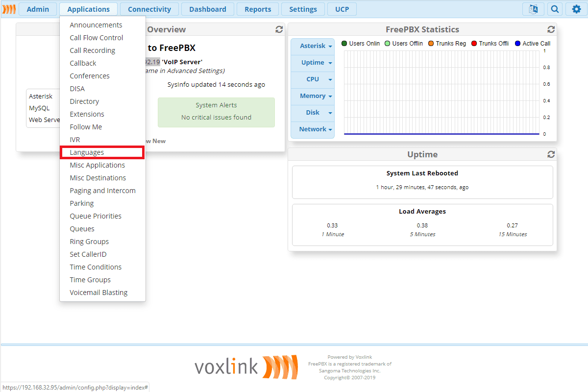Refresh the FreePBX Statistics panel
The width and height of the screenshot is (588, 392).
551,29
